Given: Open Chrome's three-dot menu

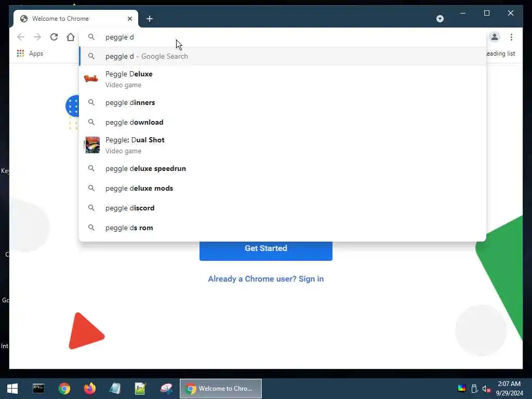Looking at the screenshot, I should (x=511, y=37).
